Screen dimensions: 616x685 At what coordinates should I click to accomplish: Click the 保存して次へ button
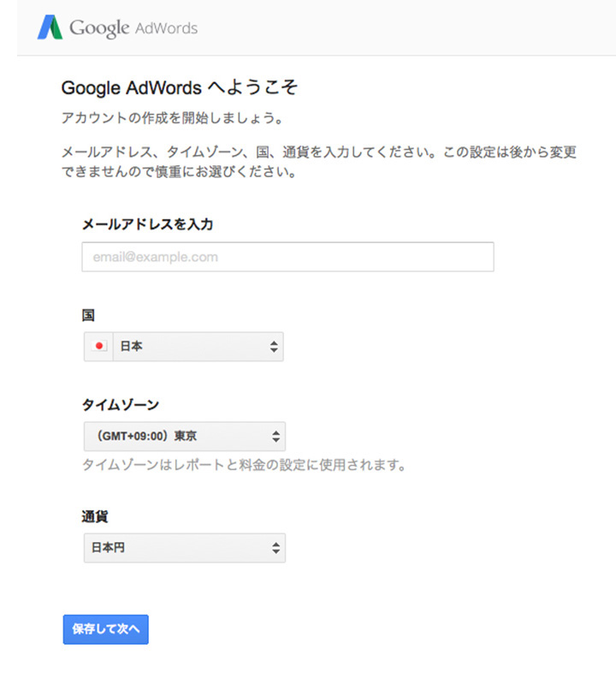point(105,629)
